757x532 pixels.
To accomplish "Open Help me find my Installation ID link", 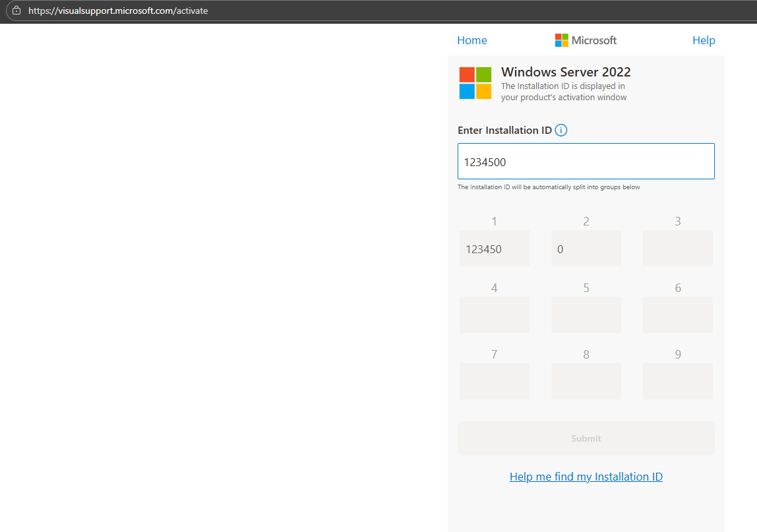I will tap(586, 477).
